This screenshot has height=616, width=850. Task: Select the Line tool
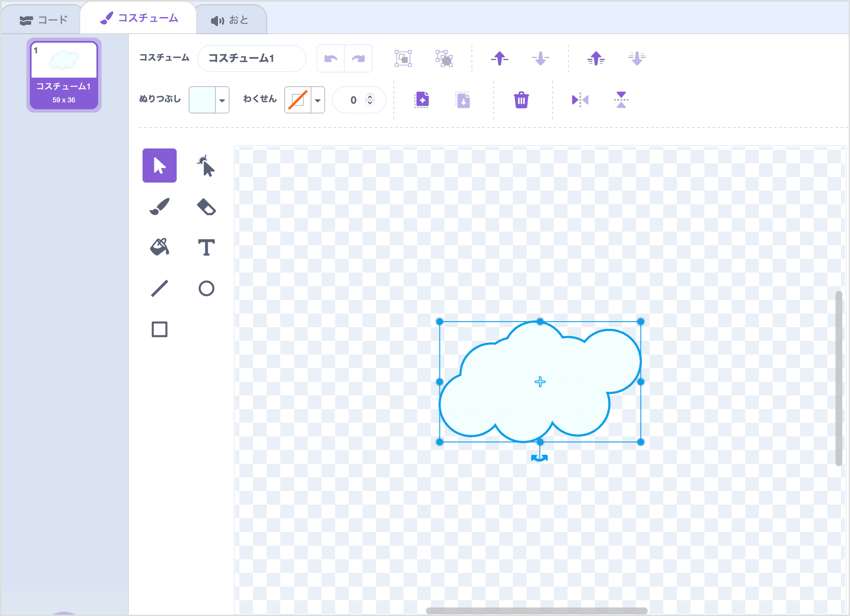pos(159,288)
